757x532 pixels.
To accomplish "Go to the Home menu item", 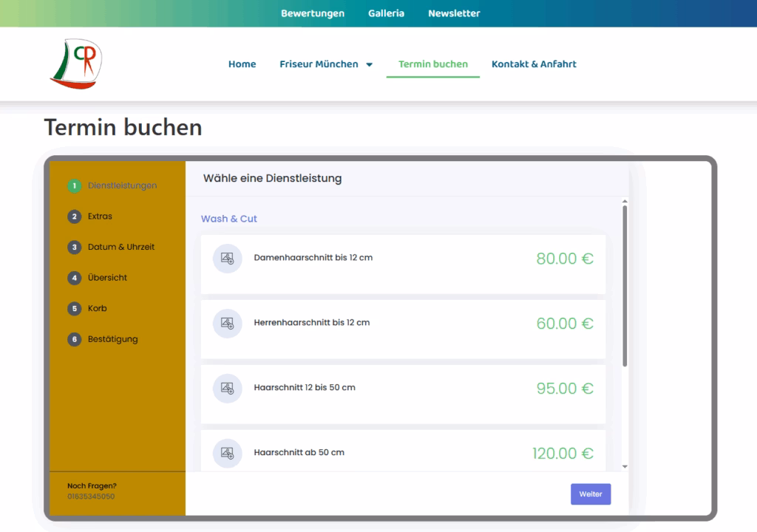I will 242,64.
